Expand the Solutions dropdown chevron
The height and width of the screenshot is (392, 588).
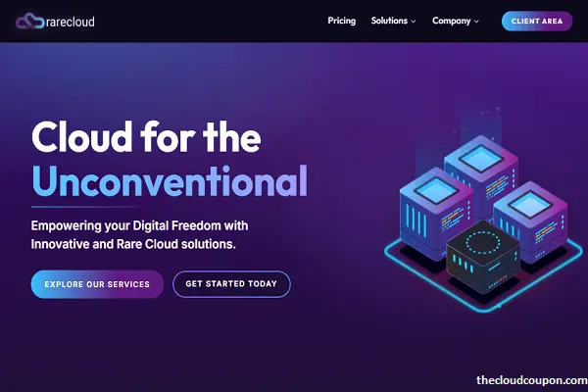tap(414, 22)
